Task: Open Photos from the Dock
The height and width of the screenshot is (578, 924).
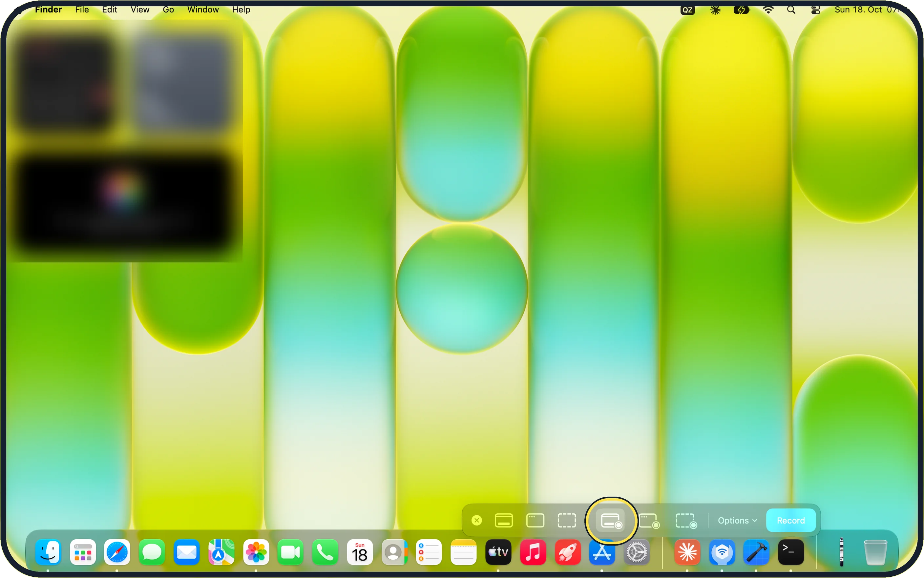Action: (x=256, y=552)
